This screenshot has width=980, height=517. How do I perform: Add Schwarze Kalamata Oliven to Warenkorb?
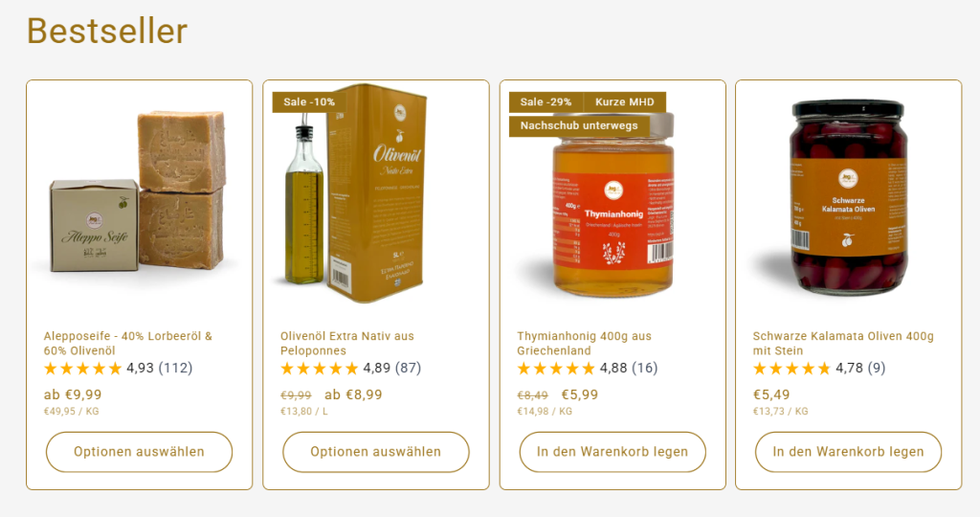click(848, 452)
